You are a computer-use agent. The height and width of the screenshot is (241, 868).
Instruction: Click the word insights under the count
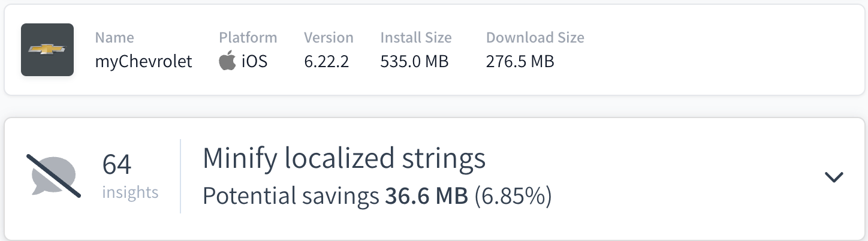(130, 192)
